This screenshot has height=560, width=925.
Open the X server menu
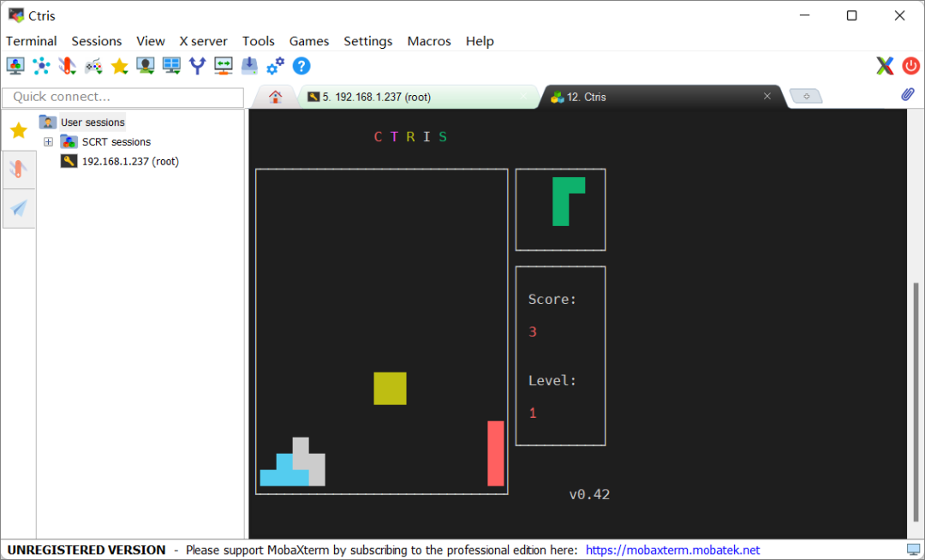click(204, 41)
